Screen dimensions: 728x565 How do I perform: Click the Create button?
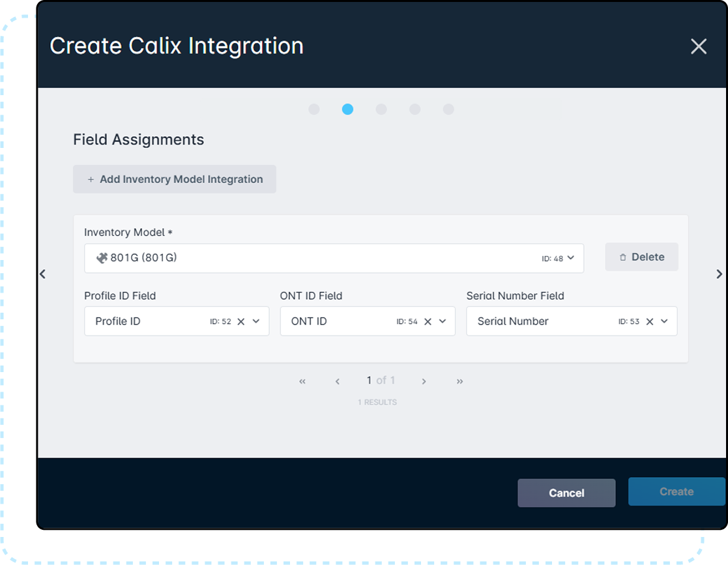[x=676, y=491]
